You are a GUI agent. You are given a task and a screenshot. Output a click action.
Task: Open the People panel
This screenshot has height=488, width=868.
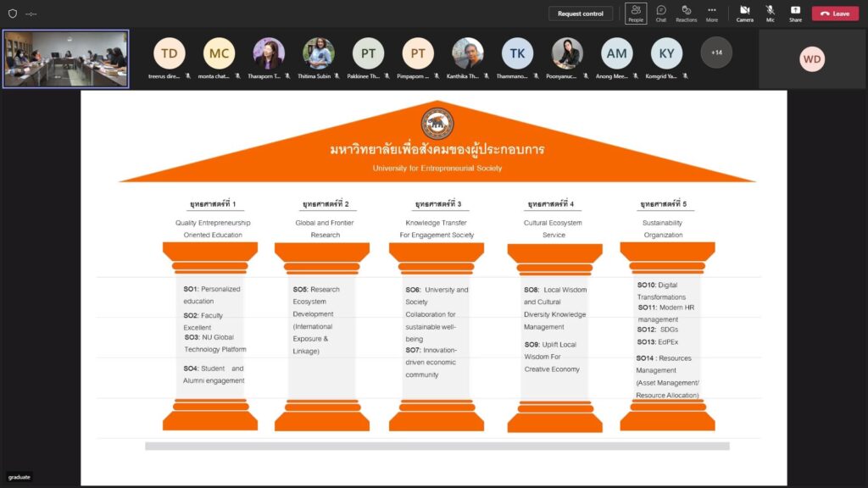tap(636, 14)
